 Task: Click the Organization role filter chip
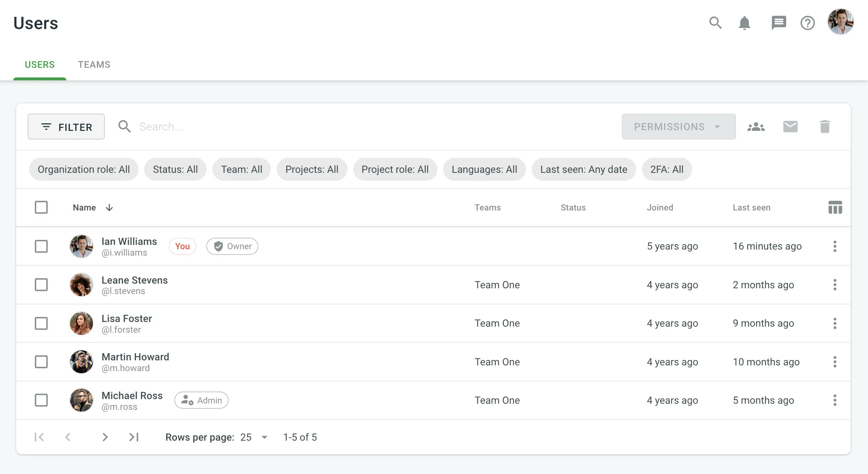[x=84, y=169]
